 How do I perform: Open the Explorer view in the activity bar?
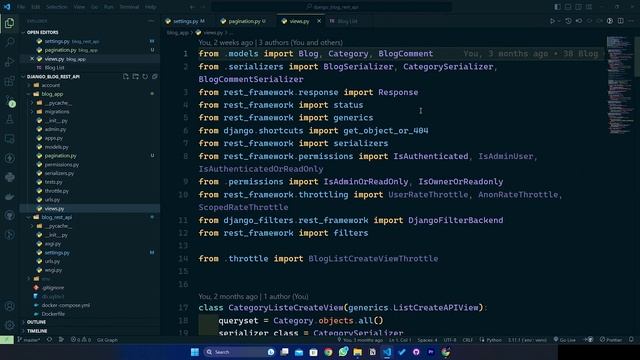click(9, 23)
